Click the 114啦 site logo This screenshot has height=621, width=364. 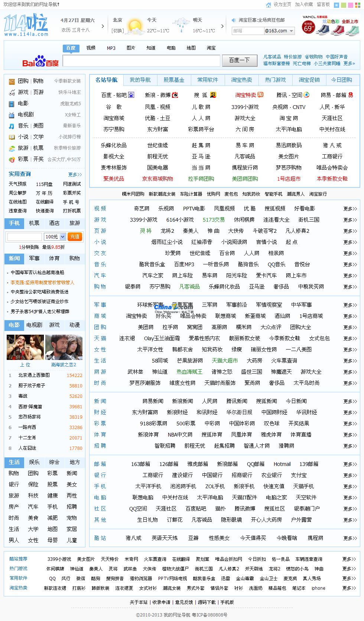[26, 25]
